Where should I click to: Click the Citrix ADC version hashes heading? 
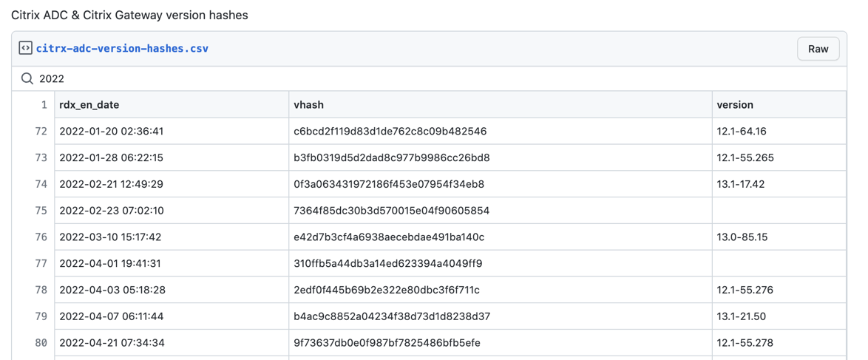point(129,16)
